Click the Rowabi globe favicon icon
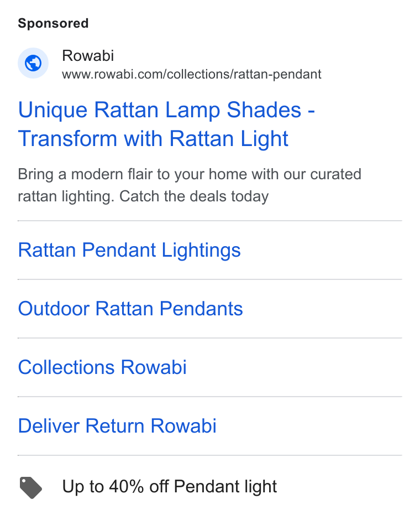Viewport: 420px width, 520px height. (x=33, y=63)
